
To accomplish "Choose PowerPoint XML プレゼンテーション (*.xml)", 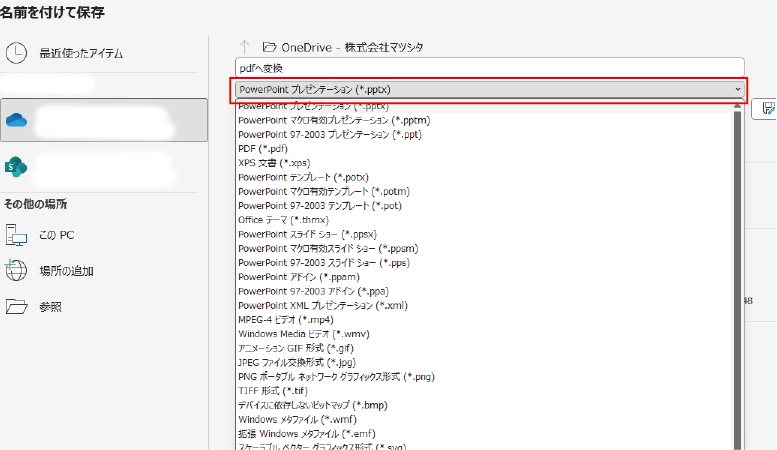I will [323, 305].
